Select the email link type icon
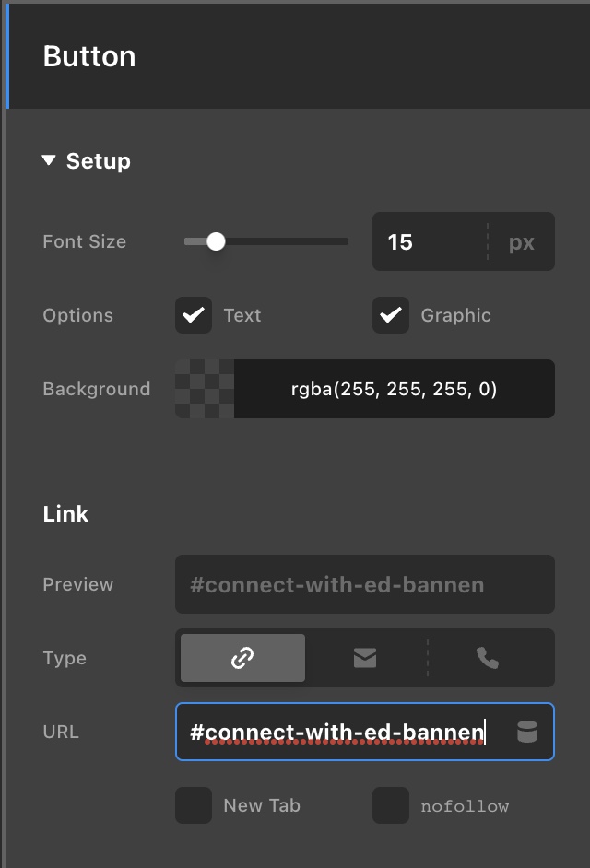 pos(365,658)
